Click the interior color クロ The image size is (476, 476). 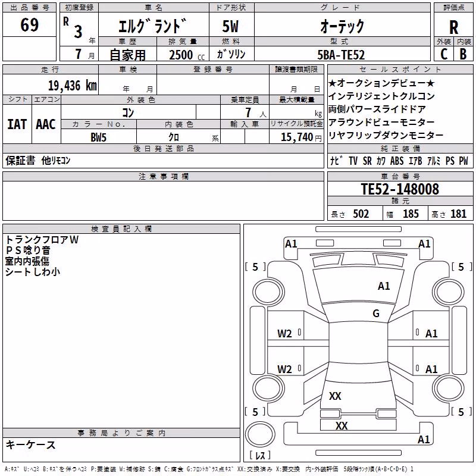(174, 137)
